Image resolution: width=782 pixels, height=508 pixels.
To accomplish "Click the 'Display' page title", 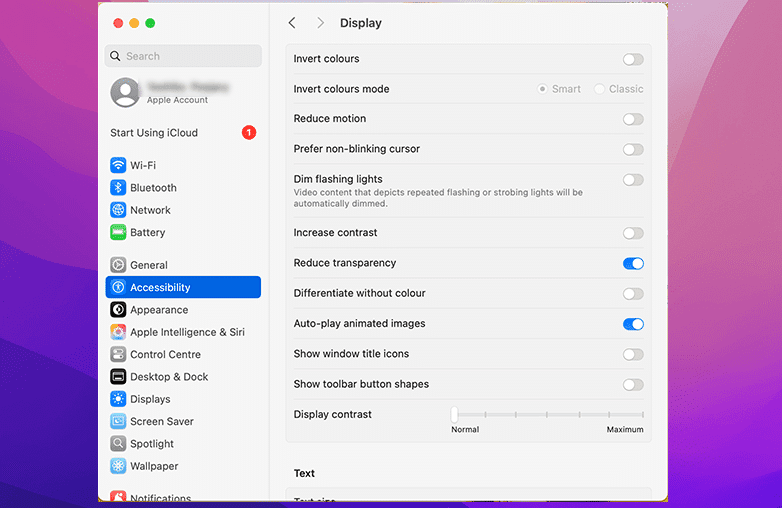I will [x=361, y=23].
